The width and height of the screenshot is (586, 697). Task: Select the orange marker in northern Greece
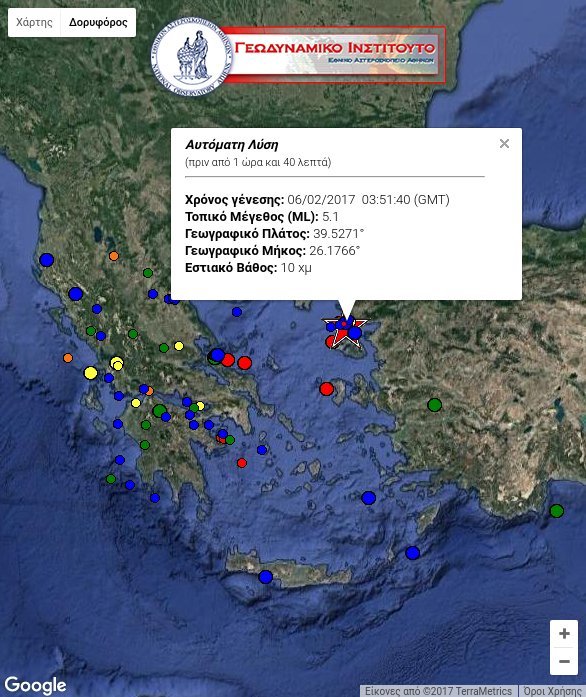point(114,256)
